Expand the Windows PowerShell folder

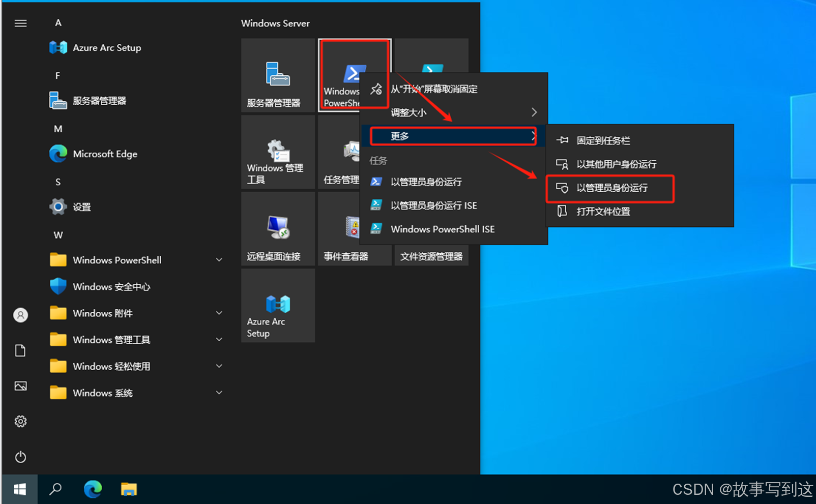pos(136,260)
